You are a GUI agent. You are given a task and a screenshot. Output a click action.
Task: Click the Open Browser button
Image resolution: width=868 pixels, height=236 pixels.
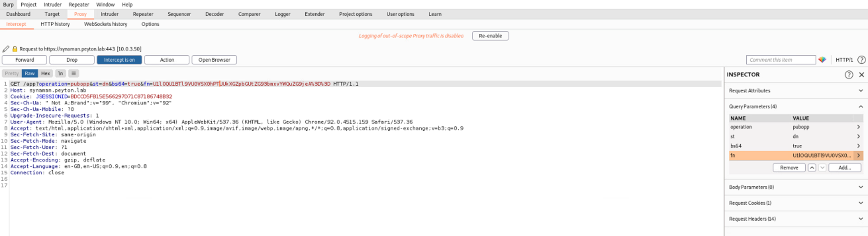pyautogui.click(x=214, y=60)
